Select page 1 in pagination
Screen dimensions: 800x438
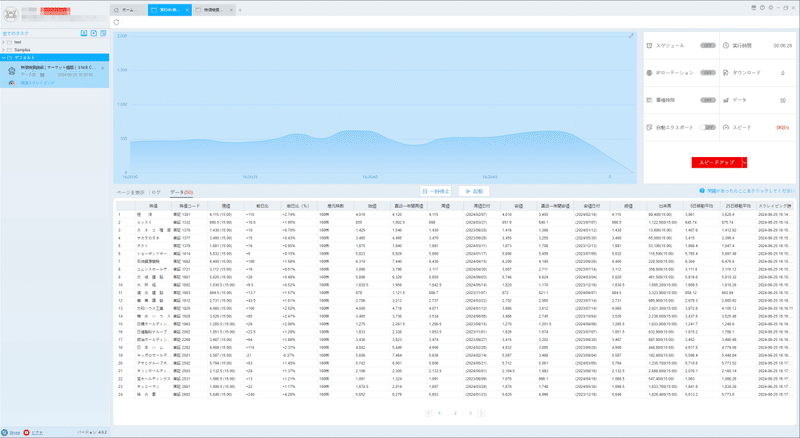tap(439, 413)
